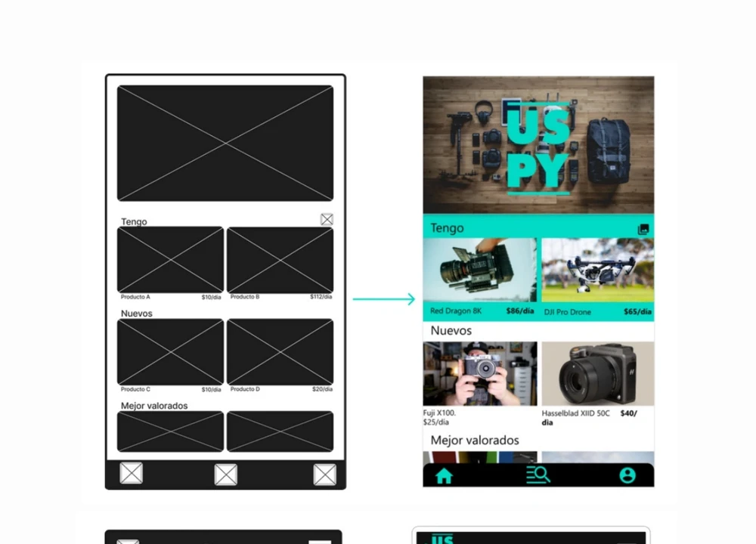756x544 pixels.
Task: Click the $65/día price
Action: [637, 312]
